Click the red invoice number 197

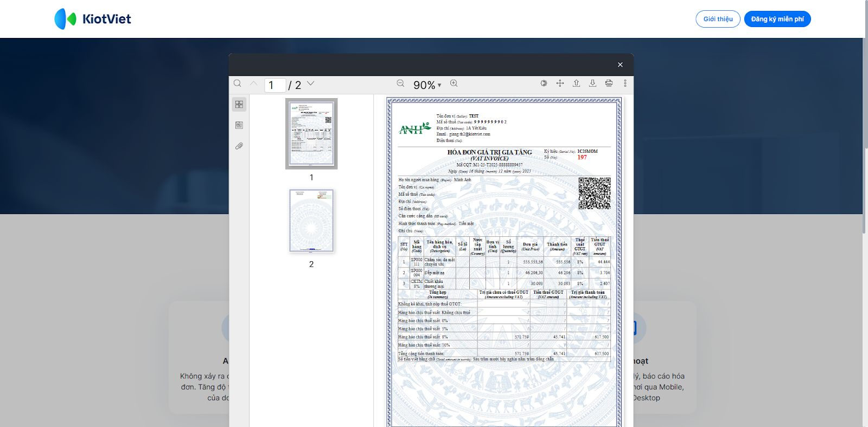[582, 157]
